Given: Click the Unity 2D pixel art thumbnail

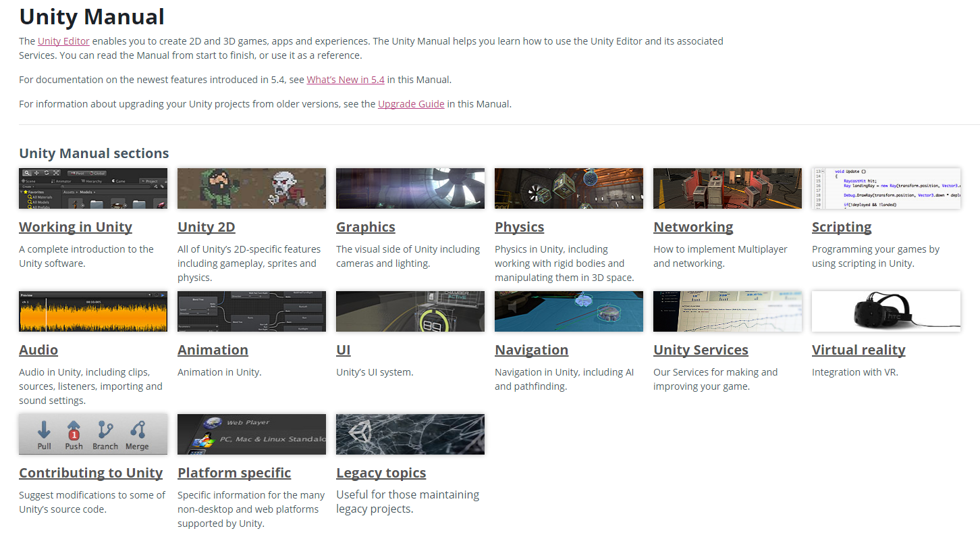Looking at the screenshot, I should 251,188.
